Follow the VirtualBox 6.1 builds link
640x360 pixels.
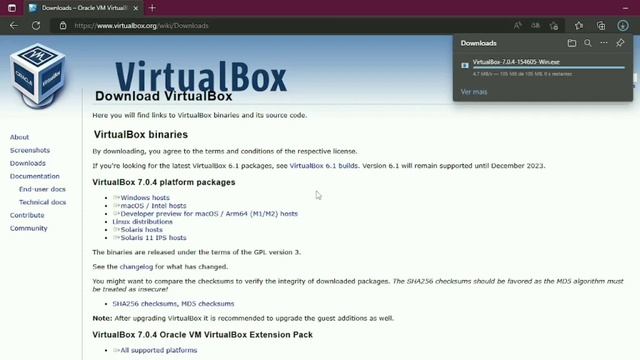click(324, 166)
